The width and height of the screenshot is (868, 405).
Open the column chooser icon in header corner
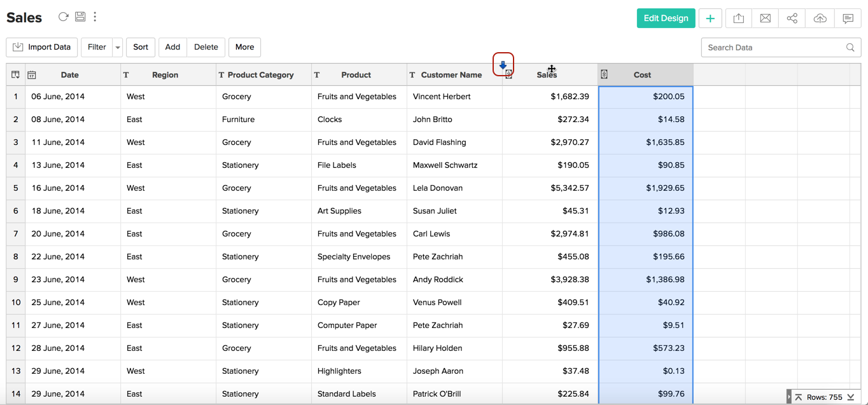coord(15,75)
